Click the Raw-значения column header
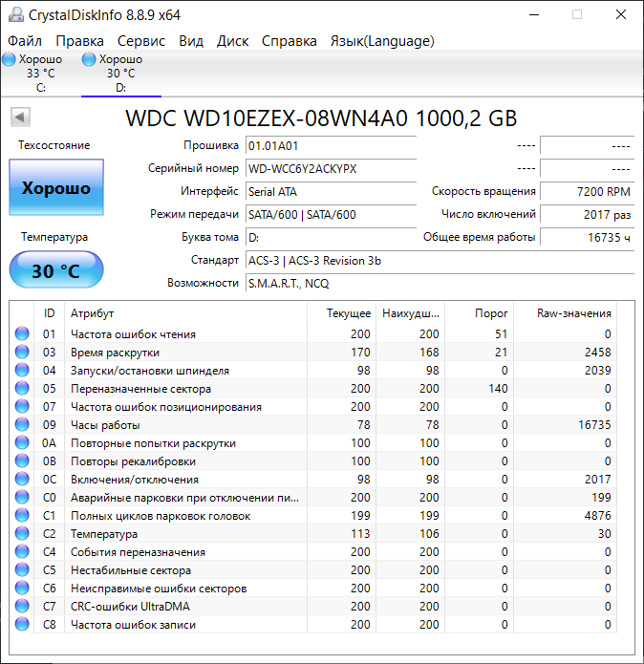 coord(565,313)
